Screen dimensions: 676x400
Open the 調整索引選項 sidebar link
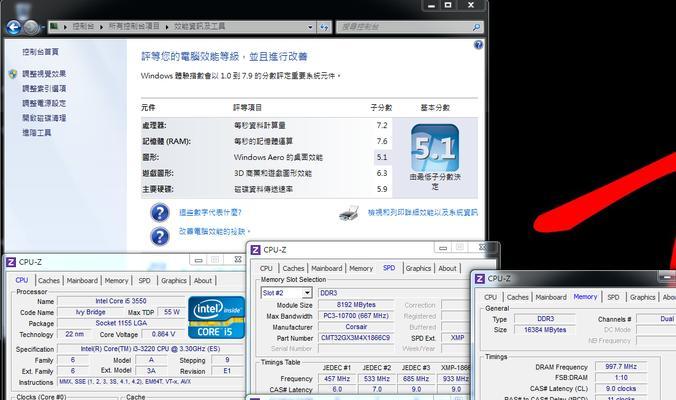pyautogui.click(x=44, y=88)
